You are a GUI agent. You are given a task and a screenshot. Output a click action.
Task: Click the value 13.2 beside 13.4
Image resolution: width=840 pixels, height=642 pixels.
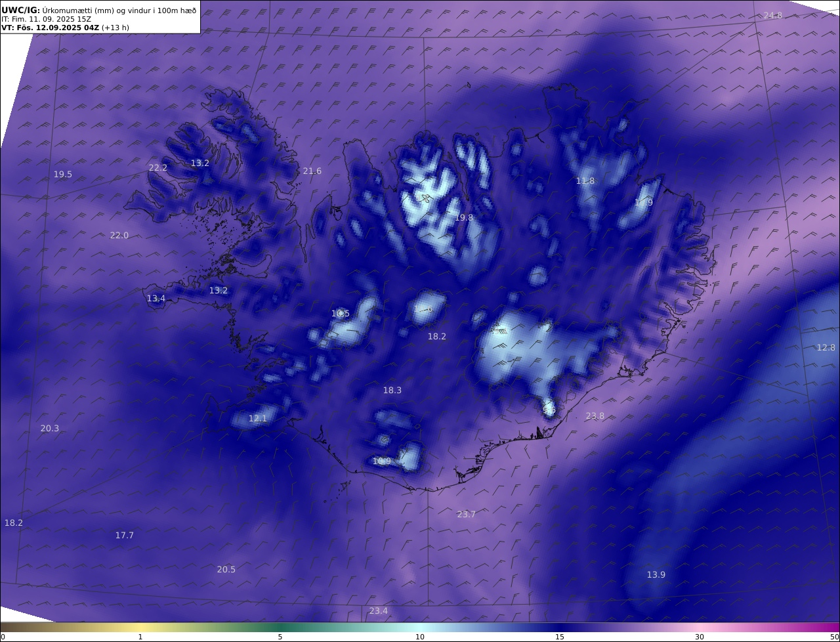point(219,291)
